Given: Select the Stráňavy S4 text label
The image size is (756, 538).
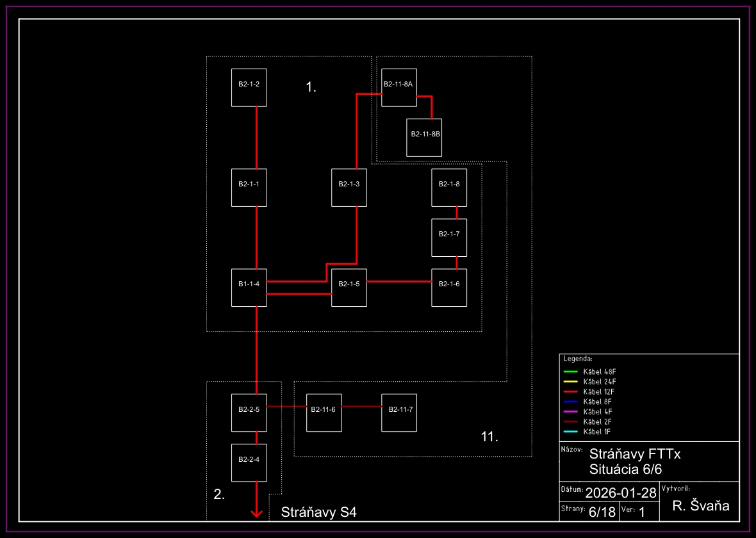Looking at the screenshot, I should [318, 512].
